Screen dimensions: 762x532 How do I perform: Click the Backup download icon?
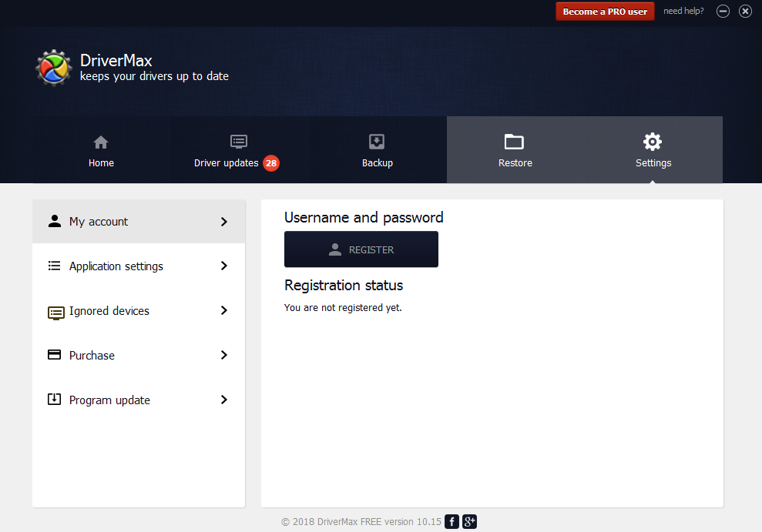(377, 142)
